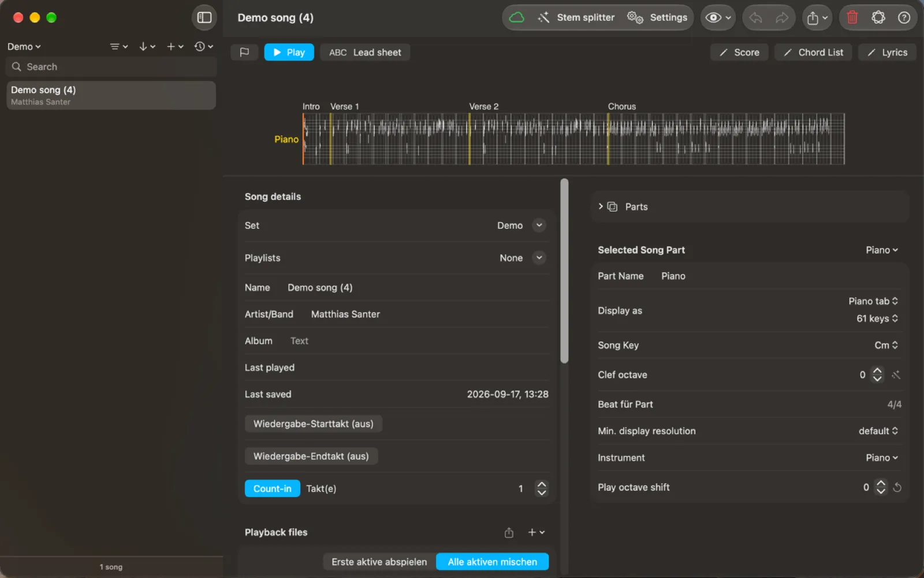Viewport: 924px width, 578px height.
Task: Open the add song plus menu
Action: [175, 46]
